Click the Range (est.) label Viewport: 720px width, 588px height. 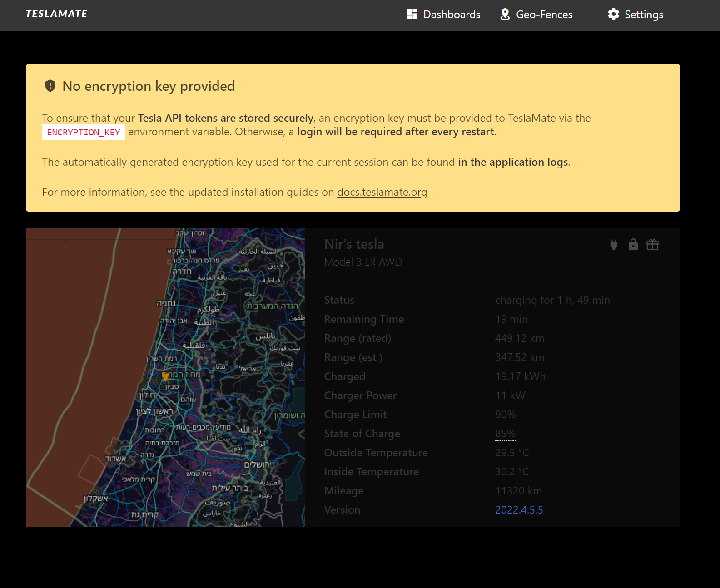click(x=353, y=357)
